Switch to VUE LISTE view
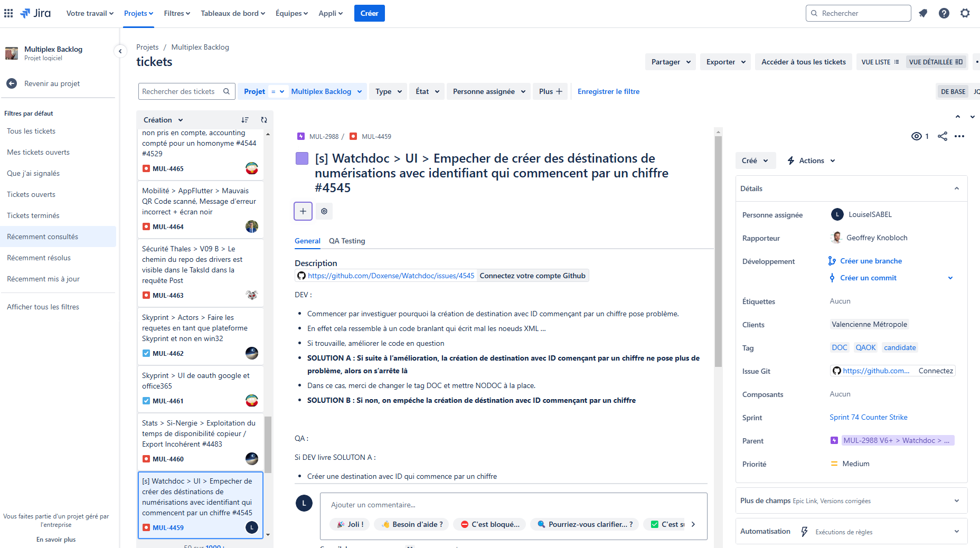This screenshot has width=980, height=548. 880,62
